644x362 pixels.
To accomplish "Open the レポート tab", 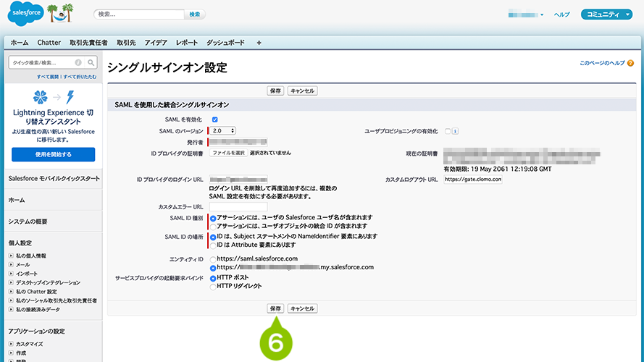I will [187, 43].
